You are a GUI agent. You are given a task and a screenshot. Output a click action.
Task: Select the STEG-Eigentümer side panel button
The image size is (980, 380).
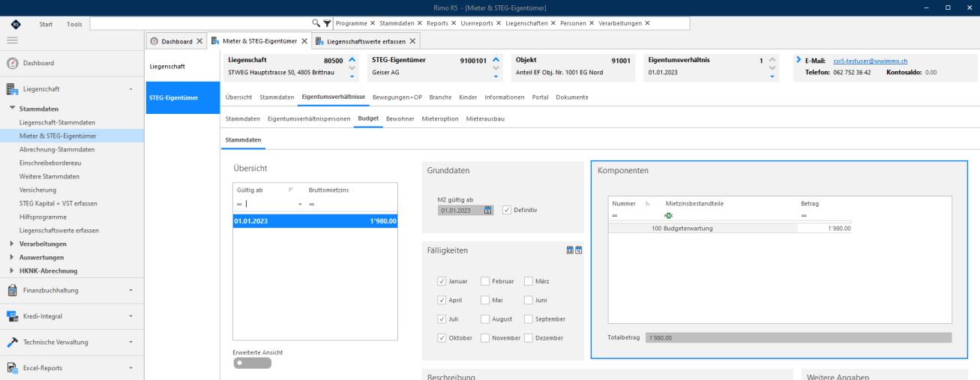182,98
